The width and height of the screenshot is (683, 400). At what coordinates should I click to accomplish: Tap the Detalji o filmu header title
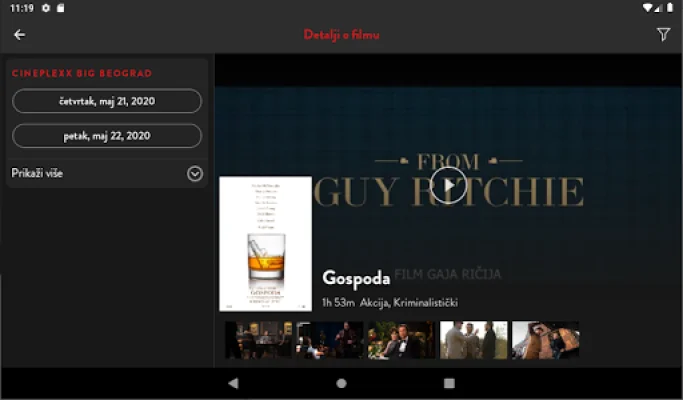pos(341,35)
